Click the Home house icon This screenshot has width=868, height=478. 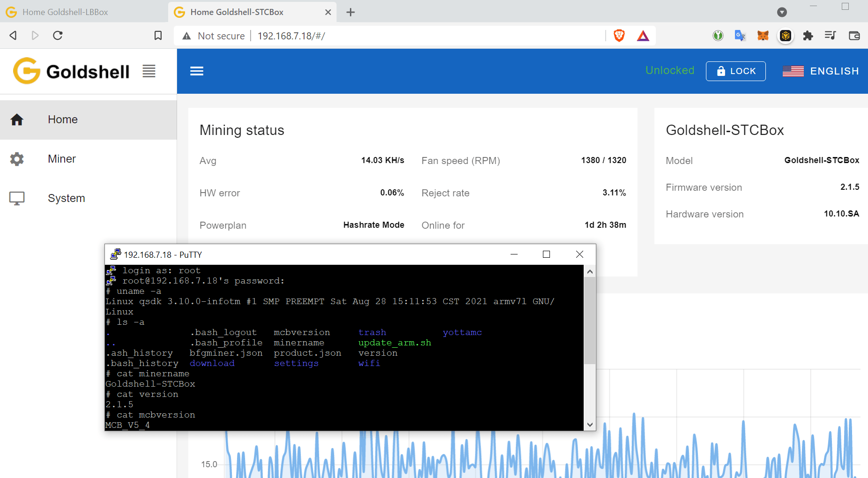(x=17, y=120)
